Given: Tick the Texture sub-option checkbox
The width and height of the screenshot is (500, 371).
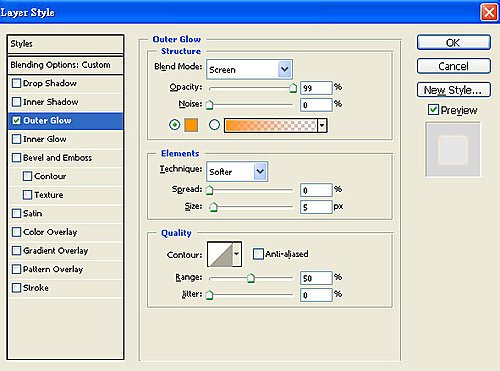Looking at the screenshot, I should (x=27, y=195).
